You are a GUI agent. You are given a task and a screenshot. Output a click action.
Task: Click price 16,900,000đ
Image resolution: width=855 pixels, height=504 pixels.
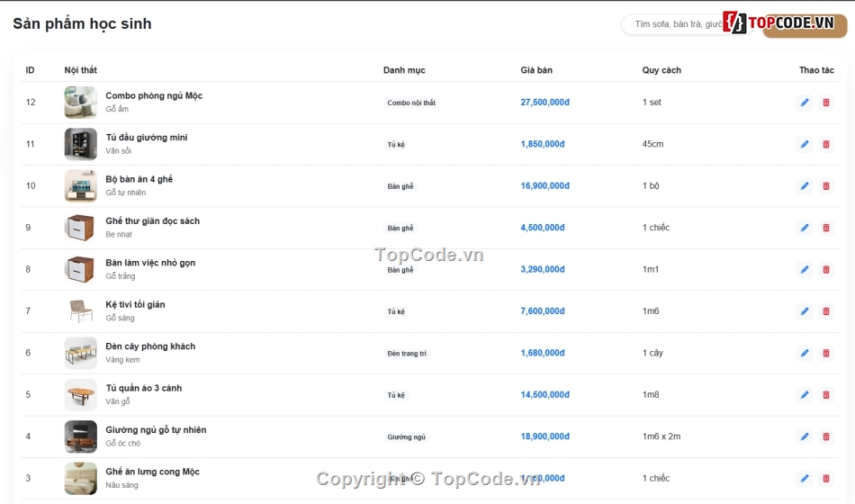544,185
